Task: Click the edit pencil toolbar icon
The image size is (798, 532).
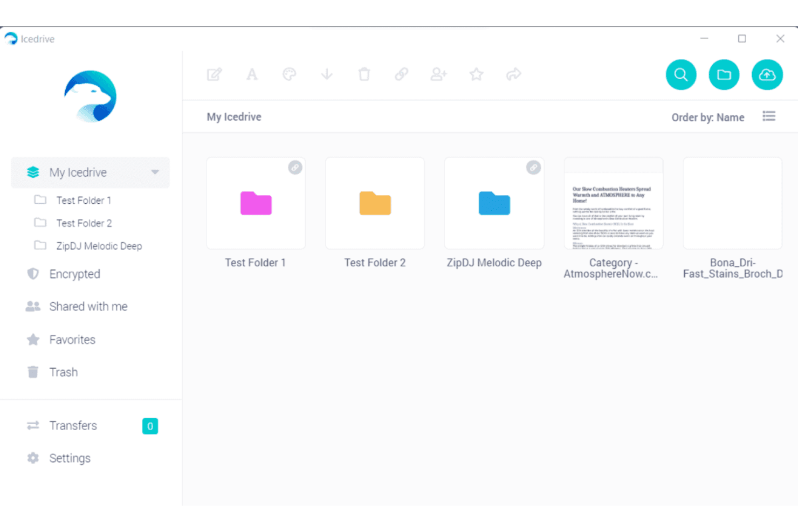Action: coord(215,74)
